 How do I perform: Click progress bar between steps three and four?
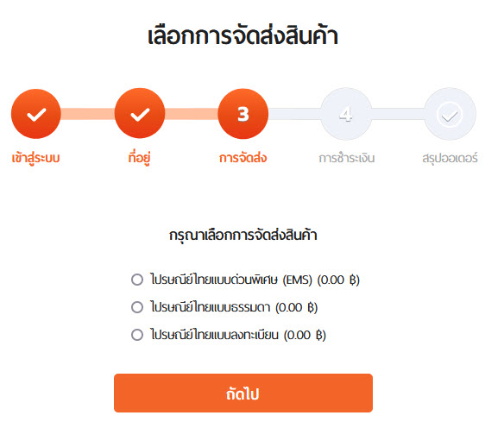295,114
